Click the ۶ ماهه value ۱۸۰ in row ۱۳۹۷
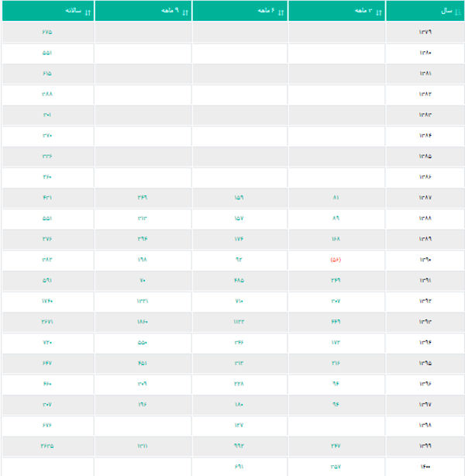465x476 pixels. [x=239, y=405]
